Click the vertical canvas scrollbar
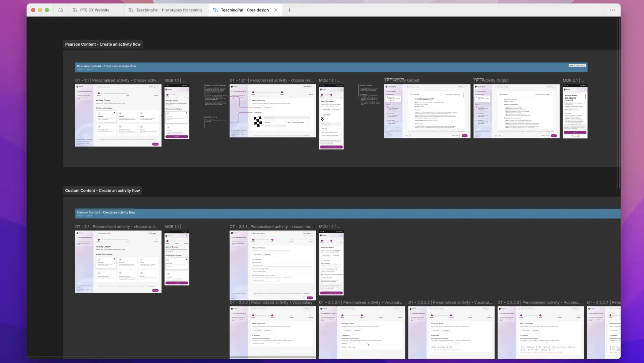 618,104
